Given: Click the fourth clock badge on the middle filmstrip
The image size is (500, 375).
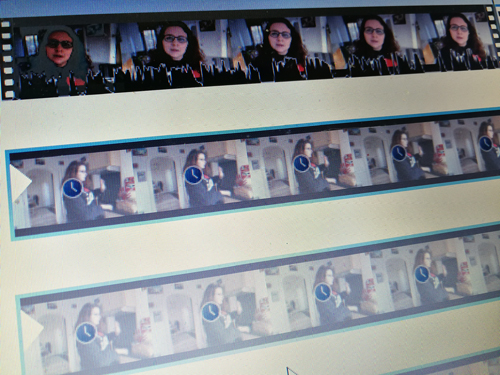Looking at the screenshot, I should (398, 153).
